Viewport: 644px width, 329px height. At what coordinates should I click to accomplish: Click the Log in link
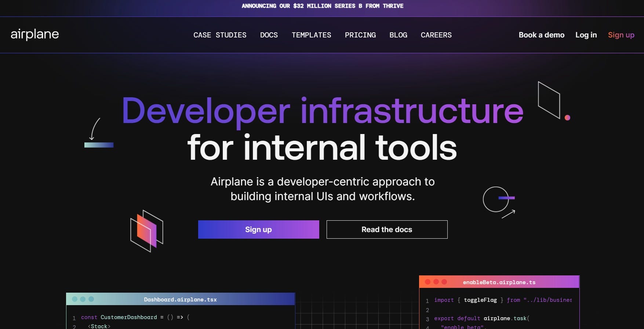point(586,35)
